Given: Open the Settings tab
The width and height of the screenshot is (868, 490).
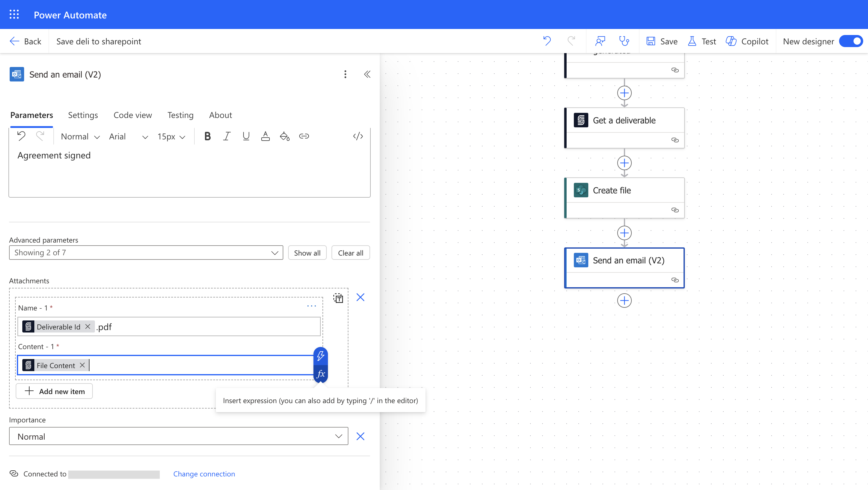Looking at the screenshot, I should coord(83,115).
